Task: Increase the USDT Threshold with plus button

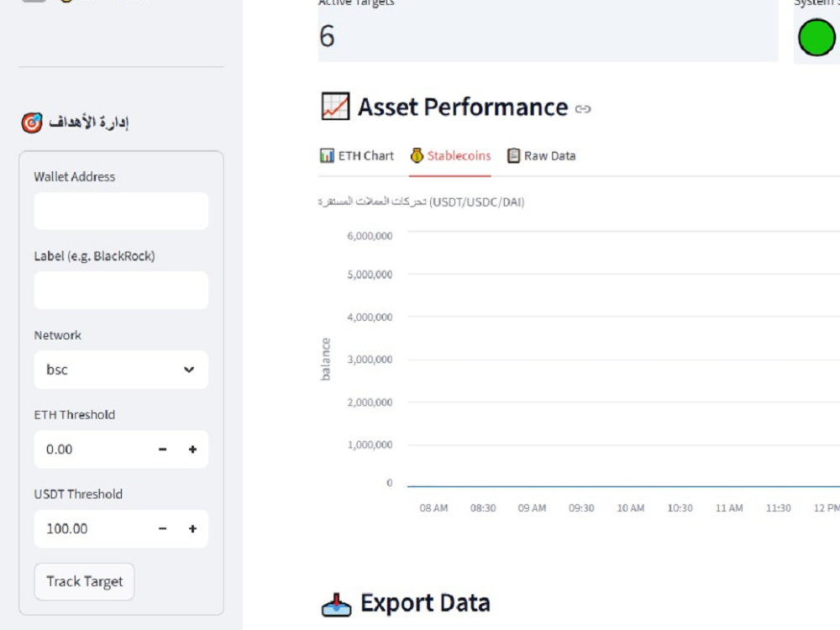Action: (193, 528)
